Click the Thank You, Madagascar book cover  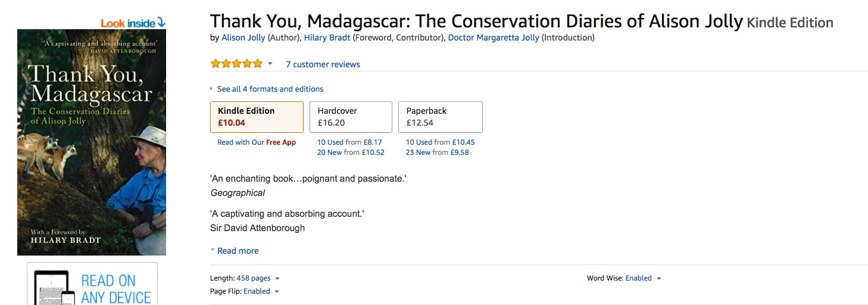[x=92, y=142]
